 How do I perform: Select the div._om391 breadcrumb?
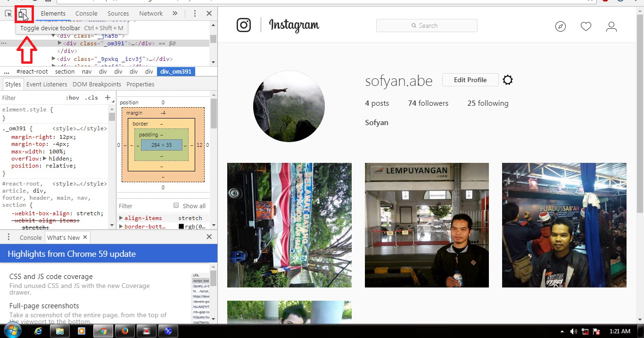176,72
